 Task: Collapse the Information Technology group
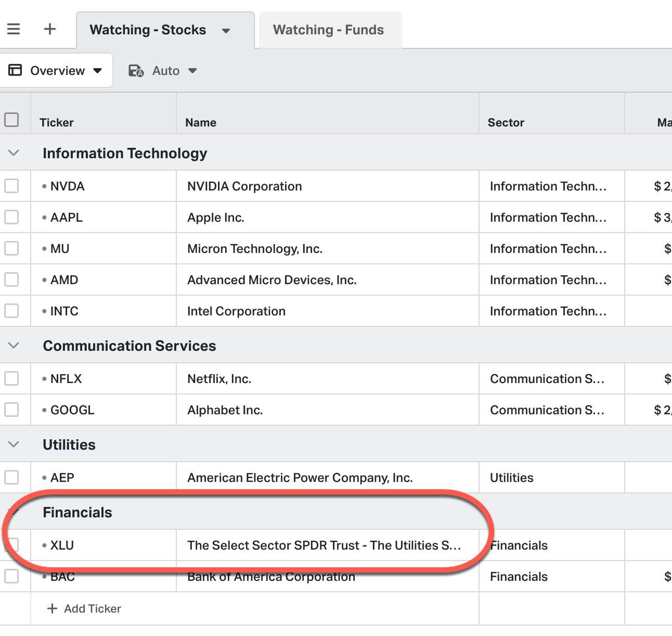[x=14, y=153]
